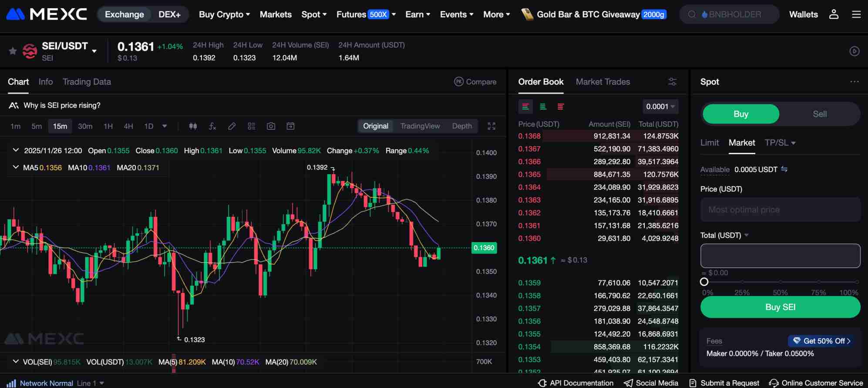868x388 pixels.
Task: Open the video tutorial play icon
Action: [x=855, y=51]
